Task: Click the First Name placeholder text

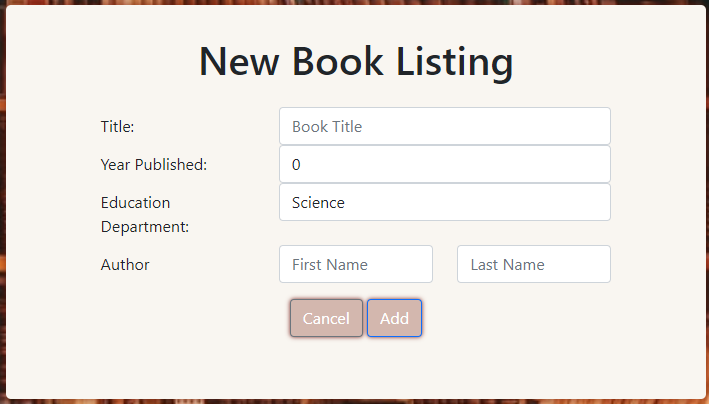Action: (330, 265)
